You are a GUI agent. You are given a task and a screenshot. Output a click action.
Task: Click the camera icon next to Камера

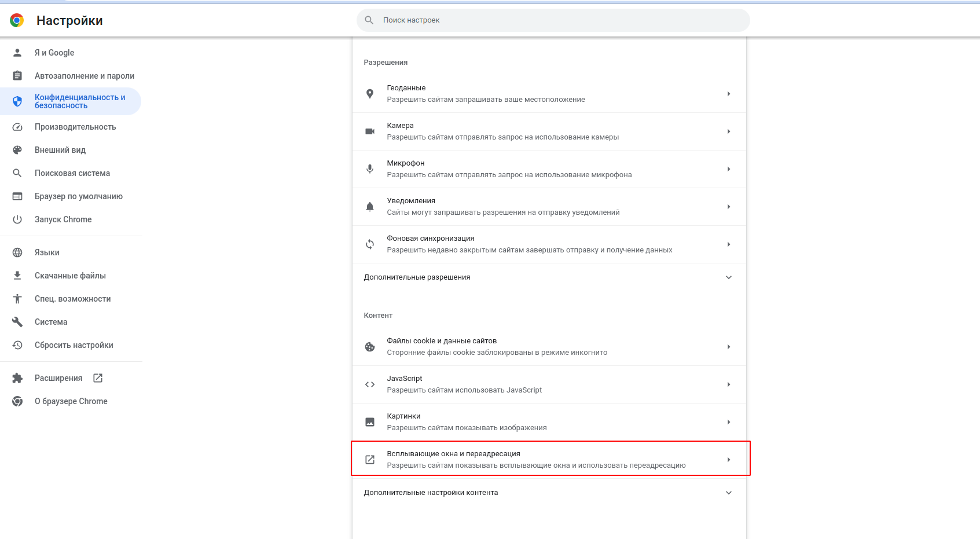[x=370, y=131]
